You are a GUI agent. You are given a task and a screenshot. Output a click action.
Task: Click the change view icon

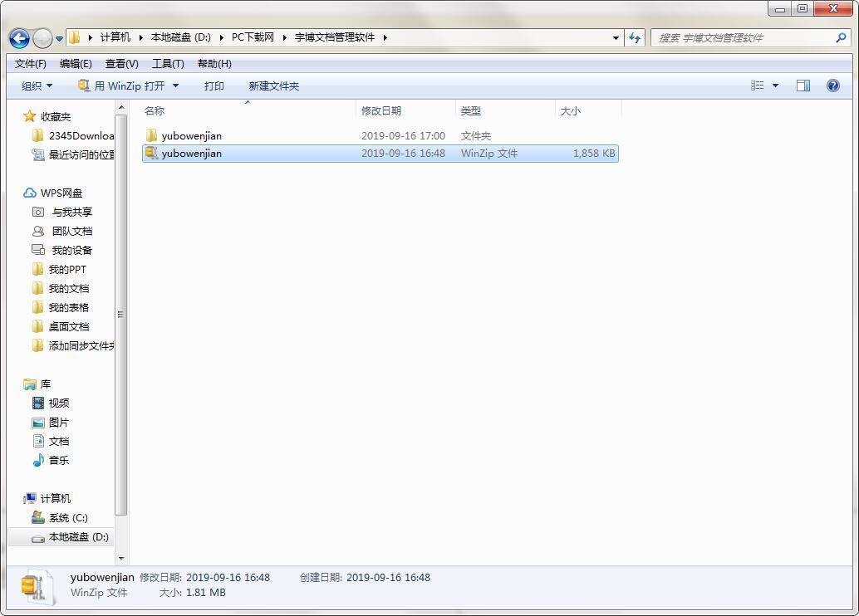click(757, 86)
